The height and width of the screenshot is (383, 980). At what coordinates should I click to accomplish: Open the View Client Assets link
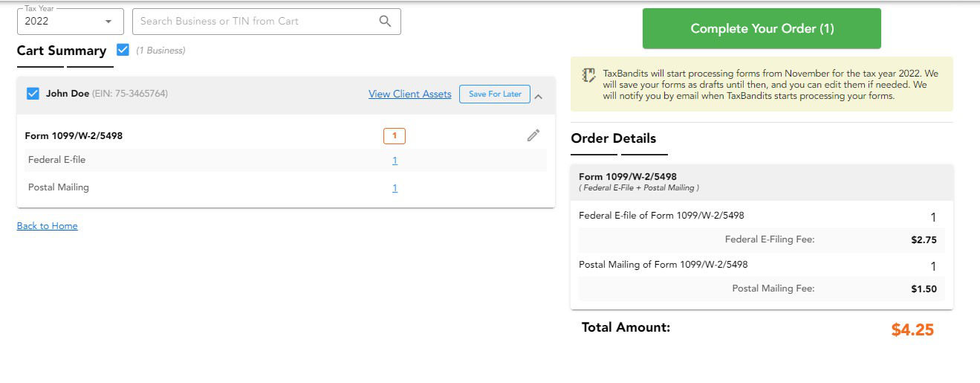point(409,94)
